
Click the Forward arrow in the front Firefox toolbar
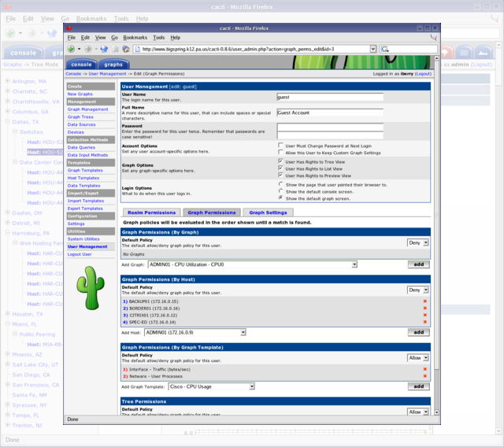[87, 49]
